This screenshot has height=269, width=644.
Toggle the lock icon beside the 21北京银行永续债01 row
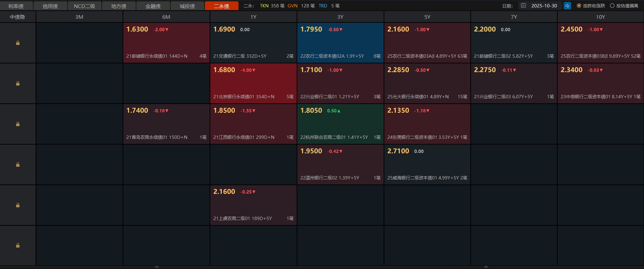click(x=18, y=84)
